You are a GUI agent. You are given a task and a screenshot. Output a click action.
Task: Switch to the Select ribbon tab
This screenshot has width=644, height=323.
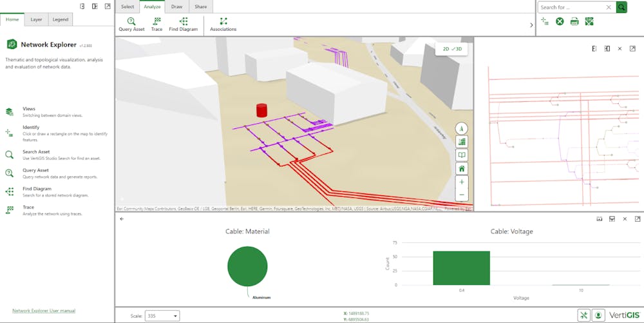pos(128,6)
